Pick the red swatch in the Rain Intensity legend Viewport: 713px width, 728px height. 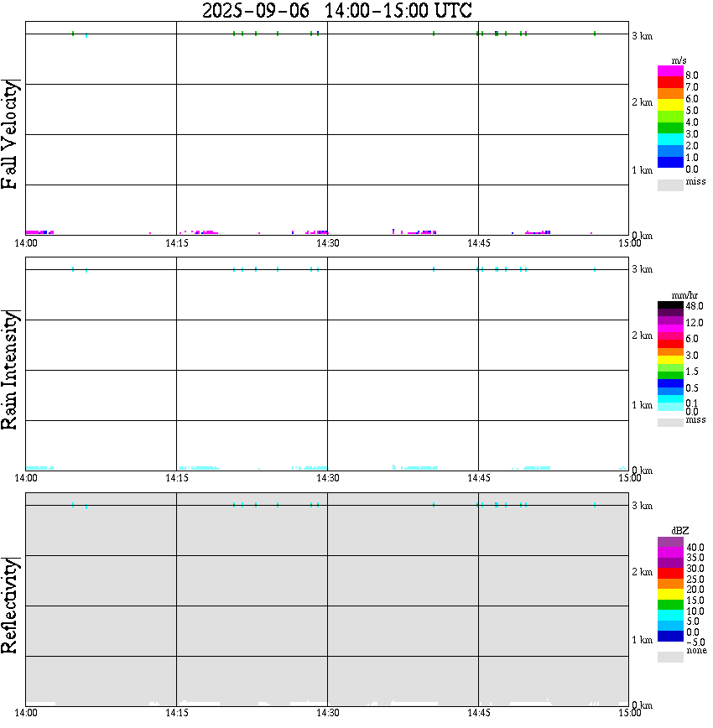pyautogui.click(x=670, y=344)
